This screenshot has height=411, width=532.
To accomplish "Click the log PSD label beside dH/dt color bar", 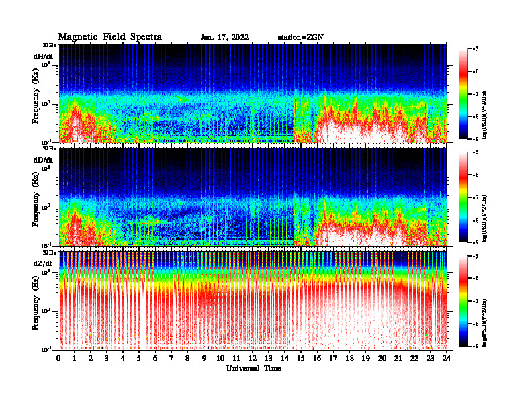I will 485,115.
